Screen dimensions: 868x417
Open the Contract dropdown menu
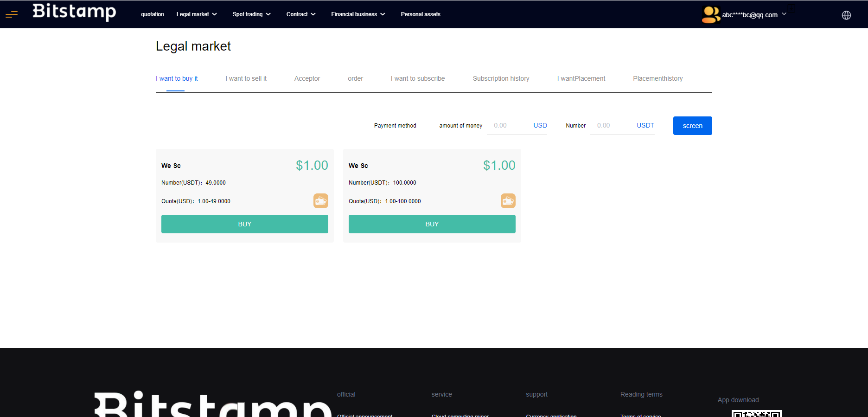coord(301,14)
